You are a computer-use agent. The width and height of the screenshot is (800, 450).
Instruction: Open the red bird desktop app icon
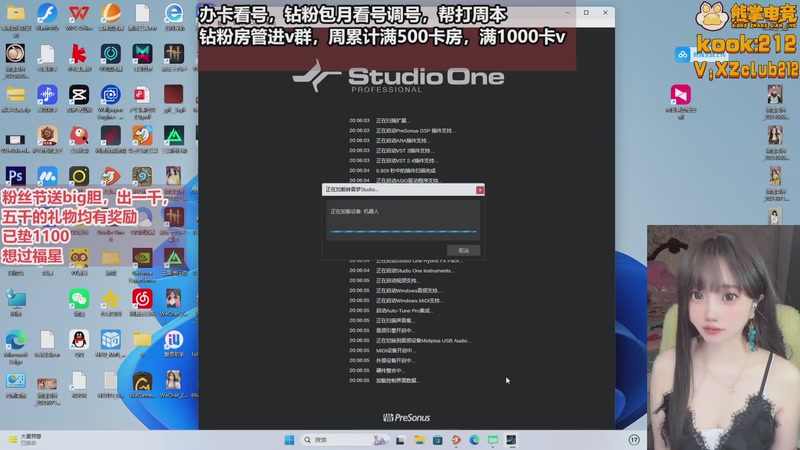coord(79,136)
